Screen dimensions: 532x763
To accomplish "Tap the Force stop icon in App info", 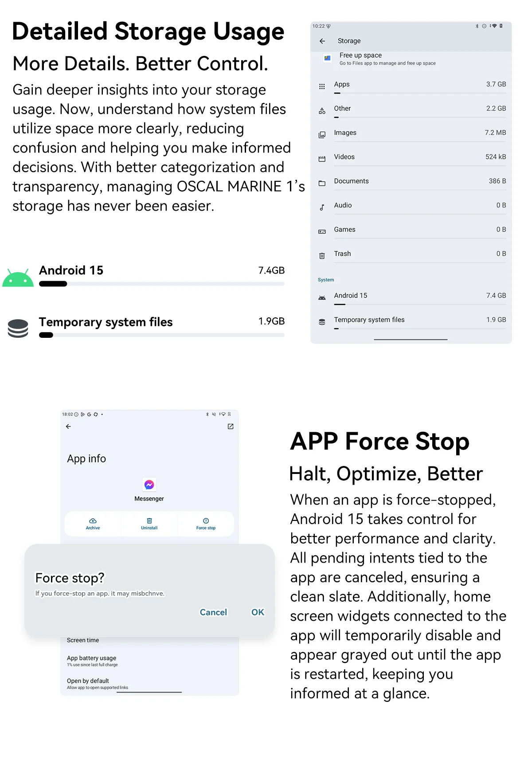I will [x=206, y=521].
